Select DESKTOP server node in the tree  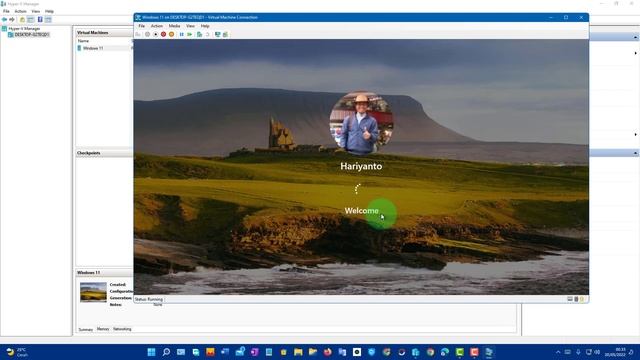[x=29, y=35]
